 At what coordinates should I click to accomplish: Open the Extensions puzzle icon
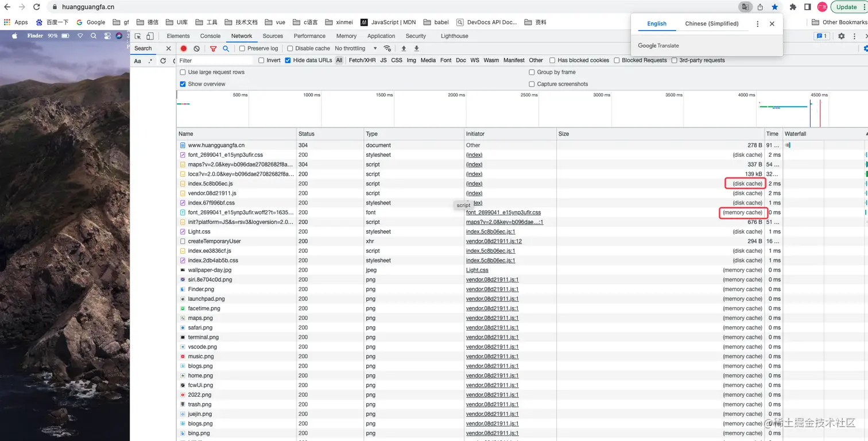pyautogui.click(x=793, y=7)
